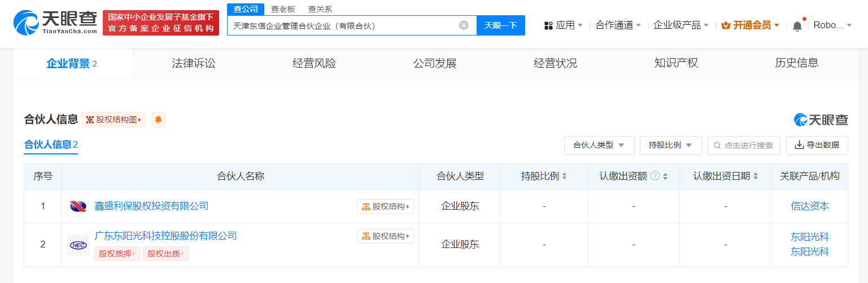Click the orange bell monitoring icon
Screen dimensions: 868x283
(158, 120)
